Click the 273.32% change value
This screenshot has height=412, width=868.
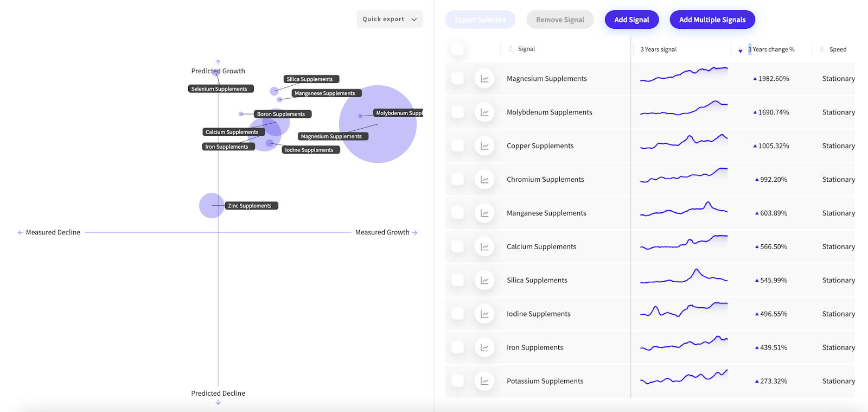[x=774, y=382]
